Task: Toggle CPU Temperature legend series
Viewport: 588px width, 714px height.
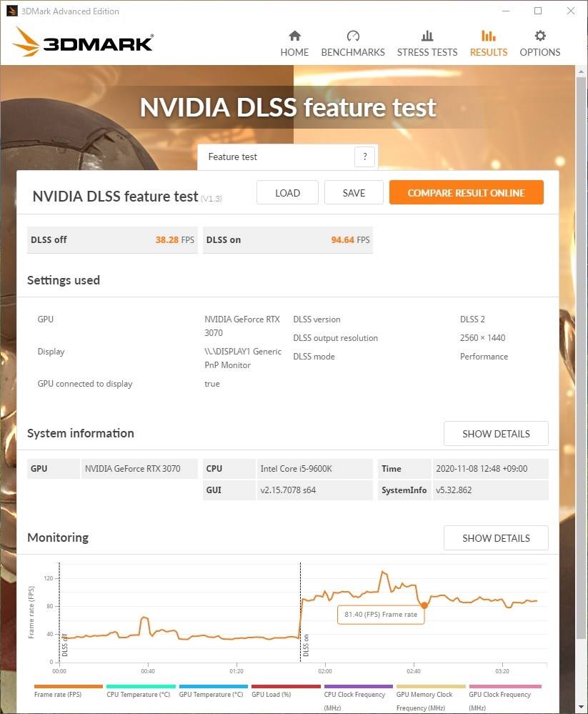Action: (x=139, y=694)
